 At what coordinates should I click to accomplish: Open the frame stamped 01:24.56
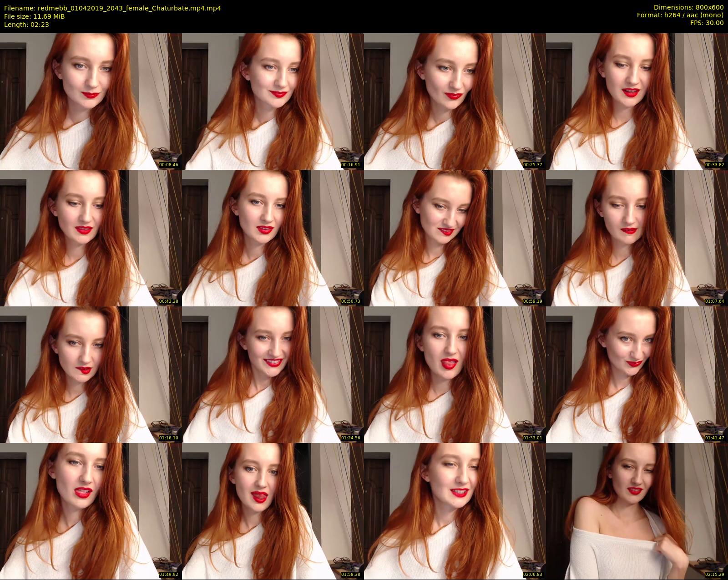click(273, 374)
